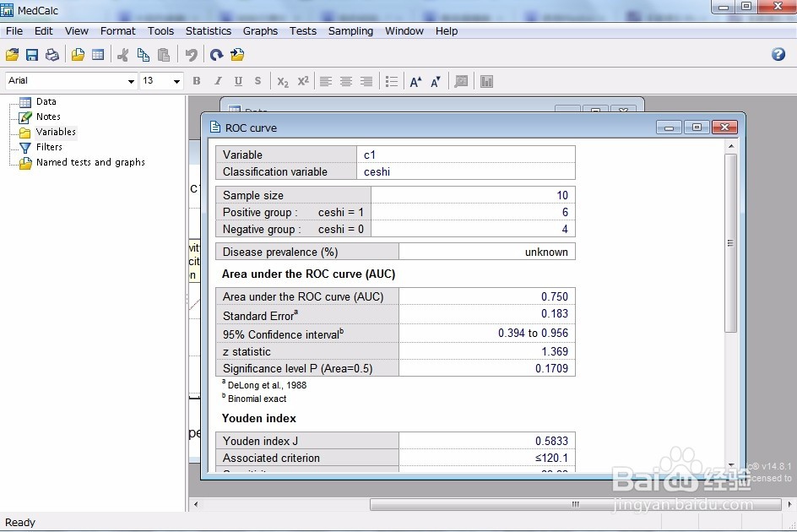The width and height of the screenshot is (797, 532).
Task: Toggle bulleted list formatting
Action: point(392,81)
